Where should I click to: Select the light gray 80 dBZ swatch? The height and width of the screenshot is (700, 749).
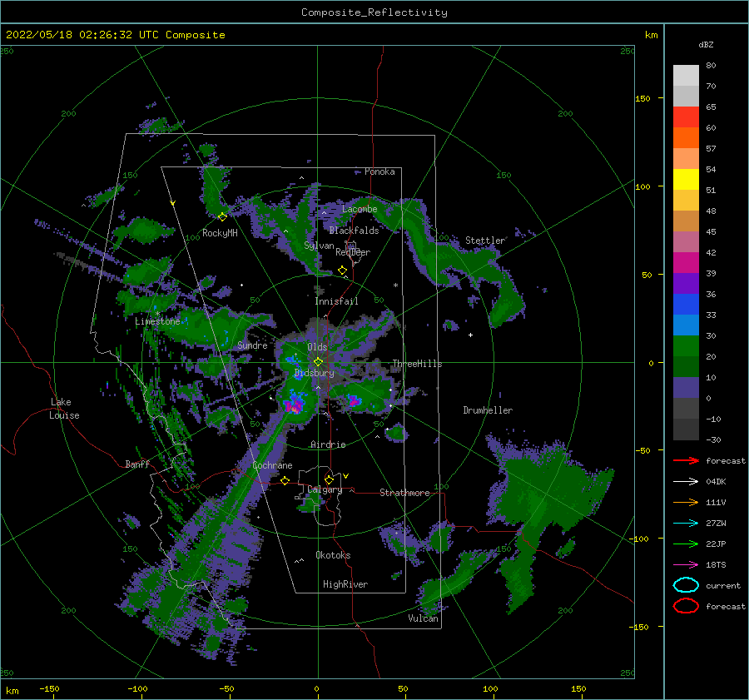point(686,75)
